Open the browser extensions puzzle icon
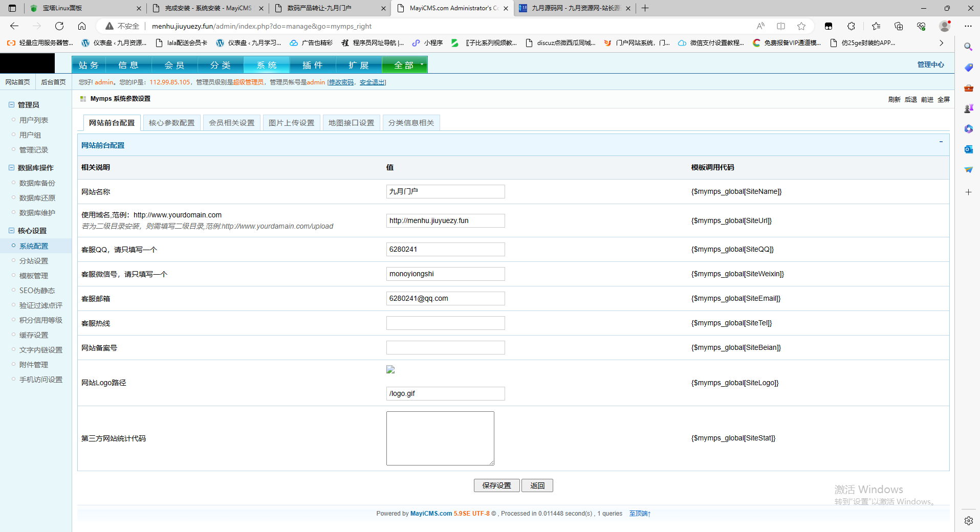The image size is (980, 532). (x=851, y=26)
